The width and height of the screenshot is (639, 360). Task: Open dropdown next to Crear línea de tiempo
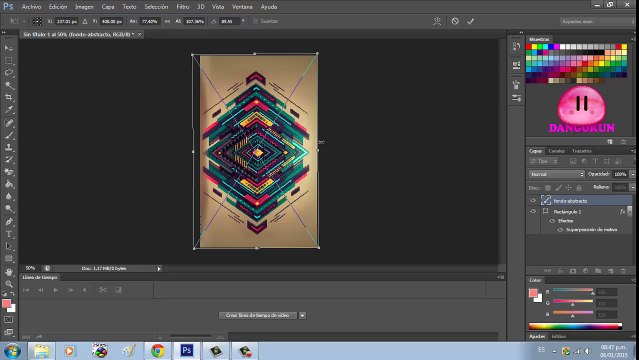(x=302, y=316)
